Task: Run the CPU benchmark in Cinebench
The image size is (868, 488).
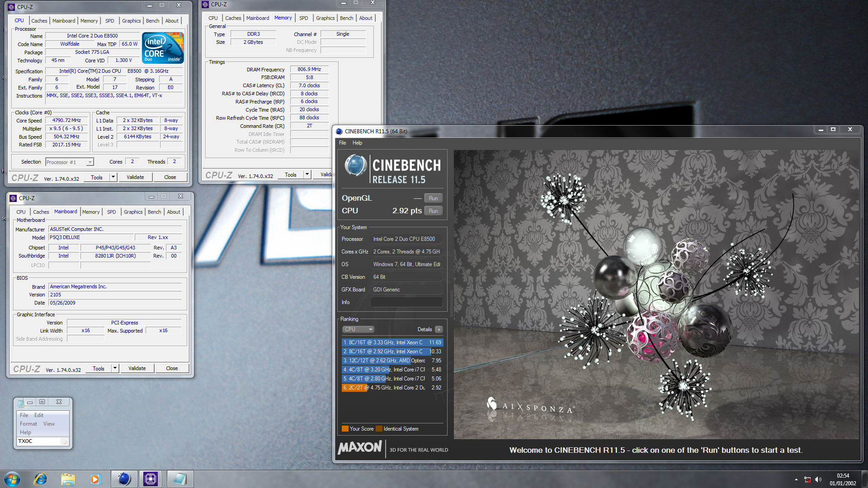Action: click(x=433, y=211)
